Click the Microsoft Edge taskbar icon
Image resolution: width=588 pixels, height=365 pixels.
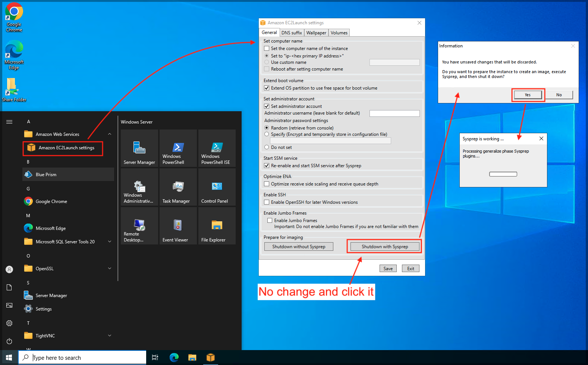[174, 358]
